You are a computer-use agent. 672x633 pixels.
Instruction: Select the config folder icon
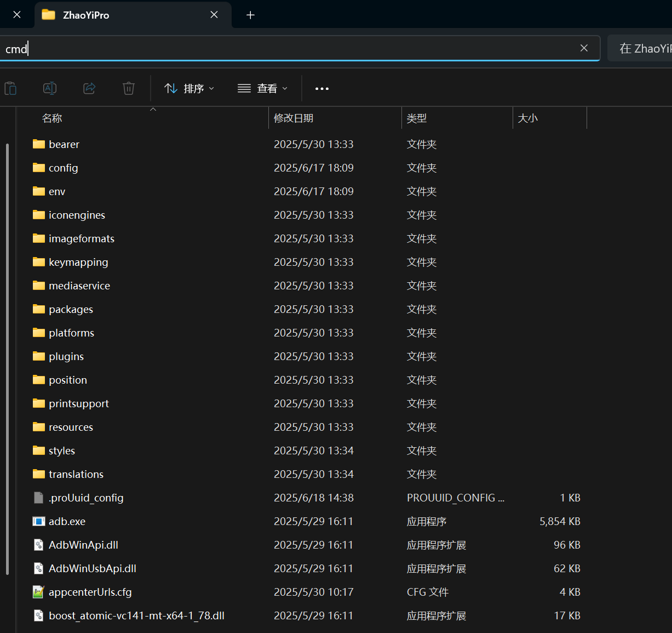(38, 168)
